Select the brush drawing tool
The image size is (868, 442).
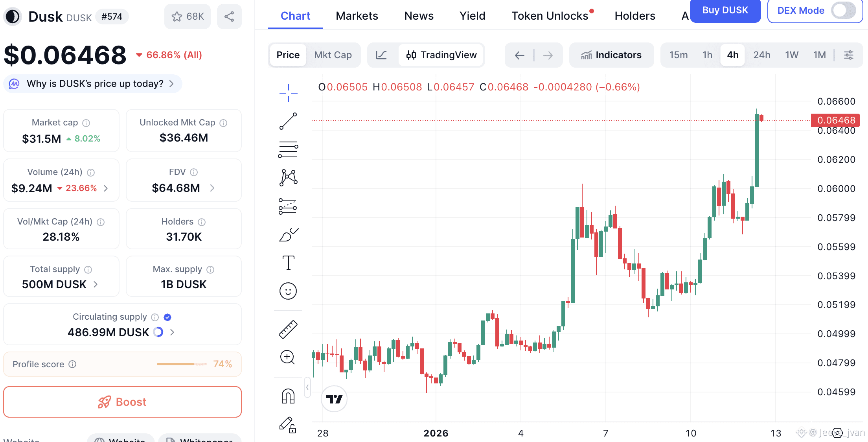click(x=288, y=235)
